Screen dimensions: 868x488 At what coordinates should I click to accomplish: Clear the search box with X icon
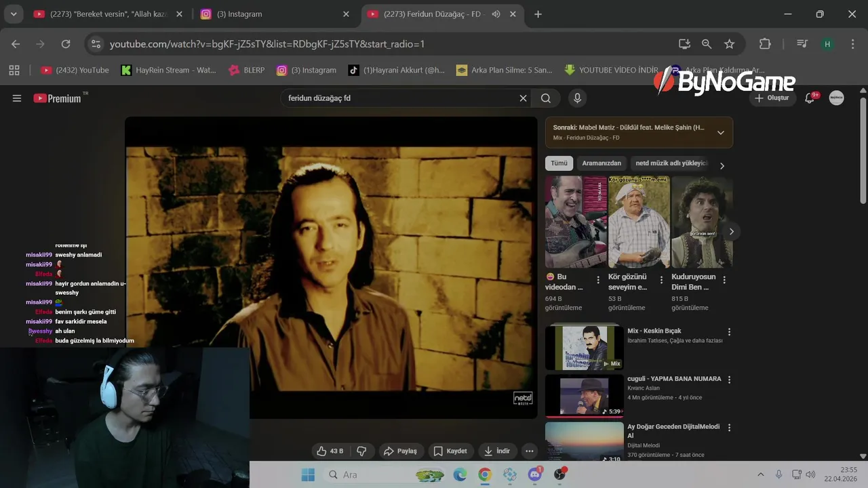coord(523,98)
